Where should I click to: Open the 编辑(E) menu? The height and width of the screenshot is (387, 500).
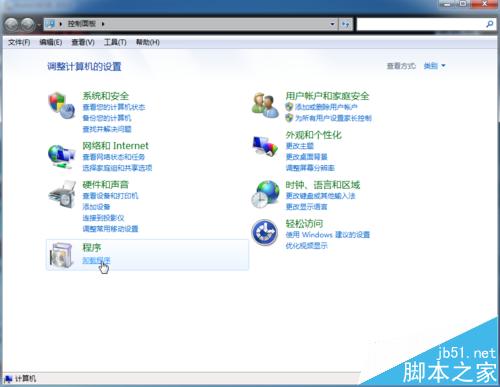pos(51,42)
